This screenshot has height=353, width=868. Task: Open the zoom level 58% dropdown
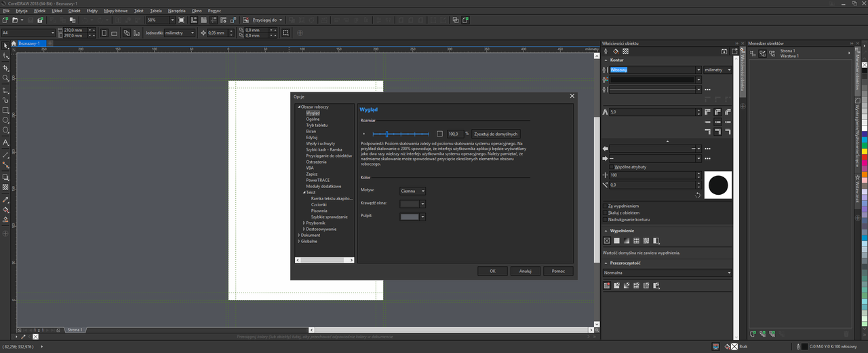[172, 20]
